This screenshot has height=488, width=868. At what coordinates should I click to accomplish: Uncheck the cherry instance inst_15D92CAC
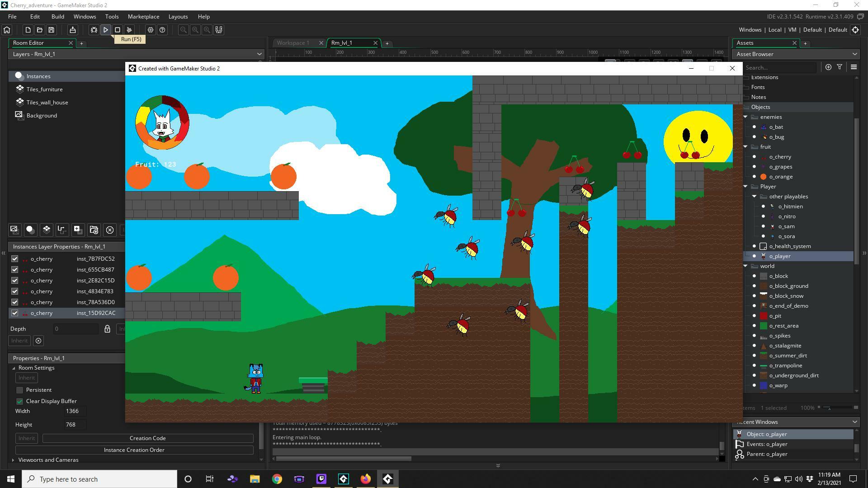[x=14, y=313]
